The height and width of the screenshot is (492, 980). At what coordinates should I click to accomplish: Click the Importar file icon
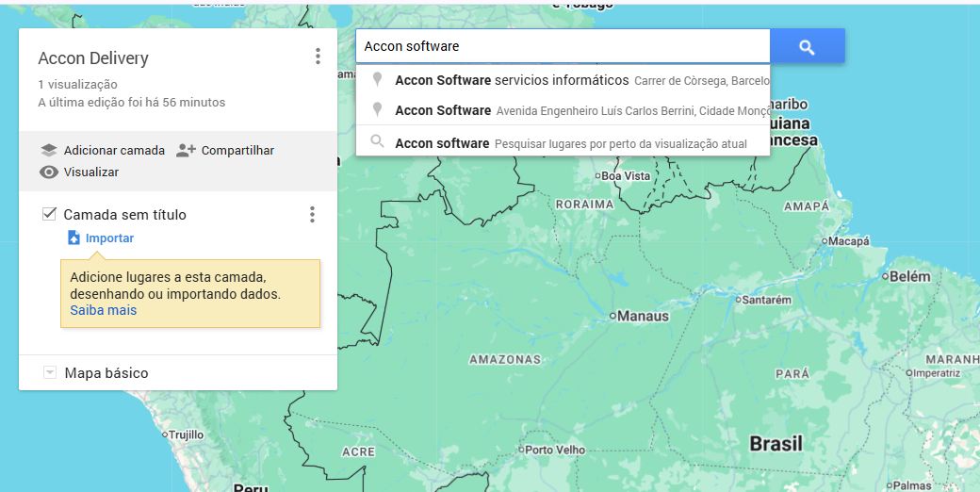(x=73, y=238)
